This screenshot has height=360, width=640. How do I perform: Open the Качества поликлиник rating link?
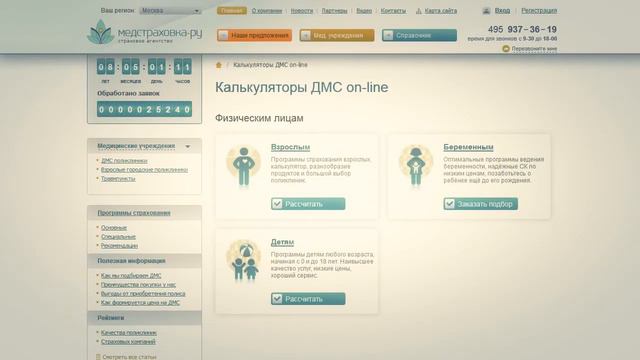pos(129,333)
